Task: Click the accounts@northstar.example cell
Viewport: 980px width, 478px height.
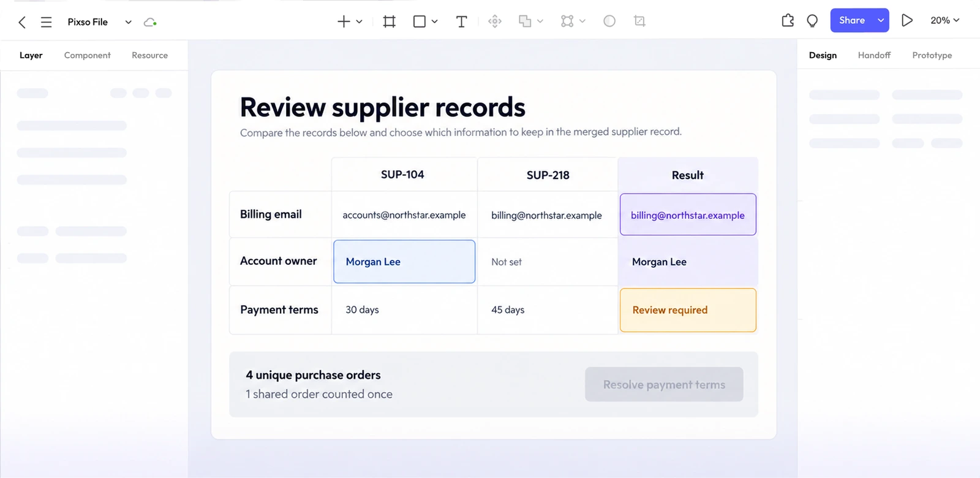Action: 404,214
